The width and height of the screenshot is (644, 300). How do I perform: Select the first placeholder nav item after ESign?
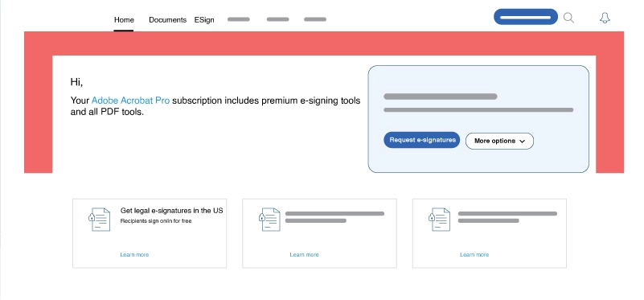pos(239,19)
